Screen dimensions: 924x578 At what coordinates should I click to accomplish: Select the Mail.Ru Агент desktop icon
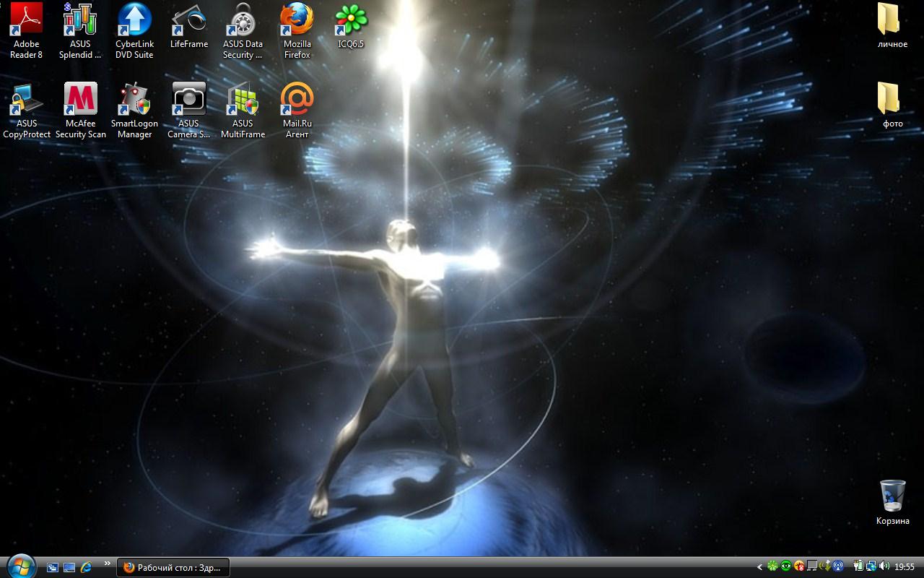click(x=297, y=100)
